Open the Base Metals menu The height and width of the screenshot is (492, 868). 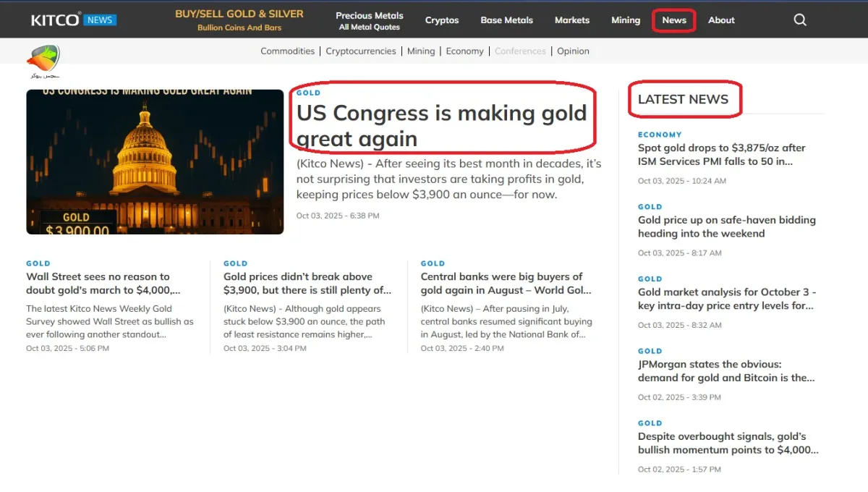pos(507,20)
